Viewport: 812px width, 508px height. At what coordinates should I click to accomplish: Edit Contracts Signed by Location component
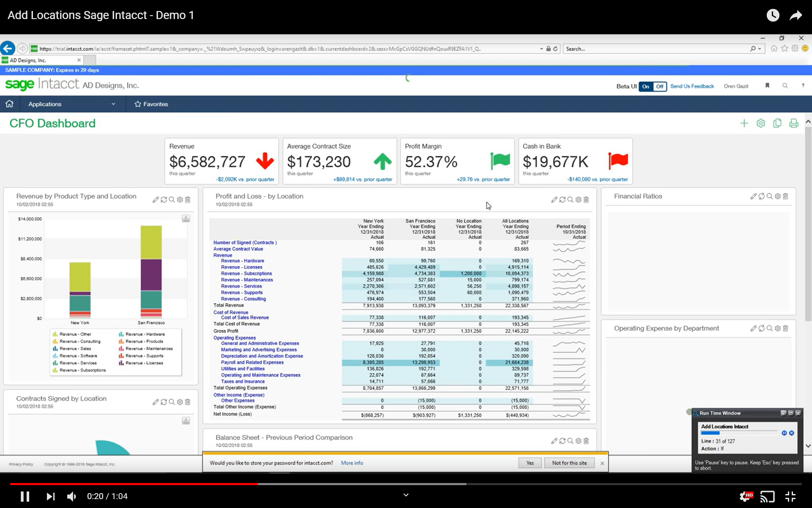tap(156, 402)
